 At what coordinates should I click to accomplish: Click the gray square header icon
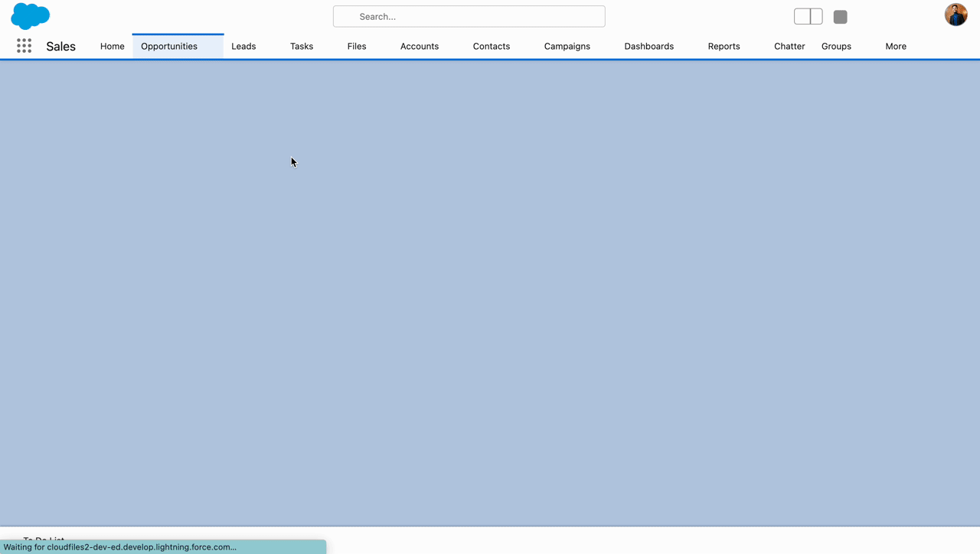(840, 17)
